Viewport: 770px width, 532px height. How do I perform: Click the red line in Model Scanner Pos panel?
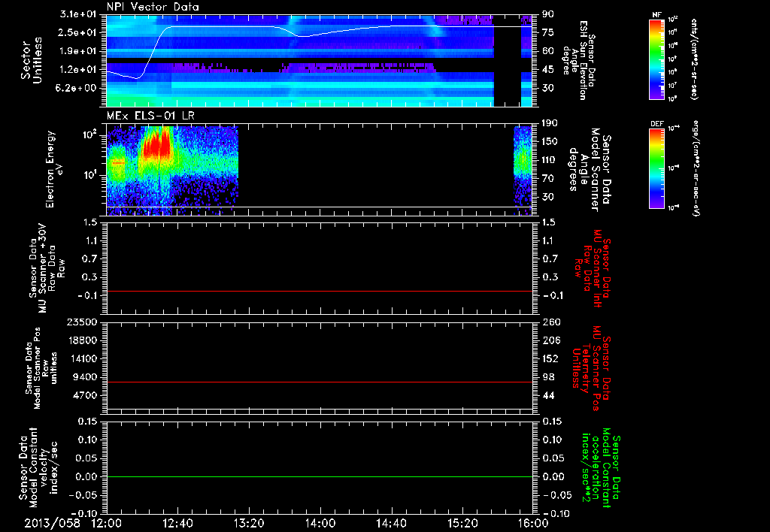(319, 382)
